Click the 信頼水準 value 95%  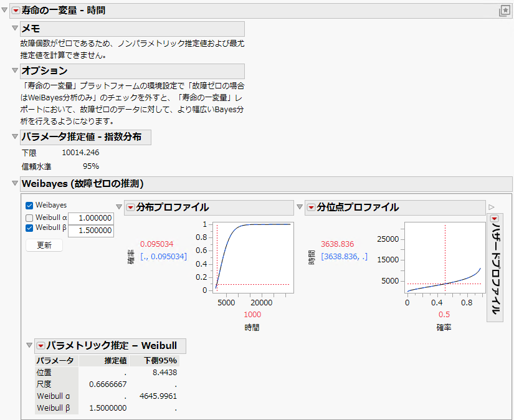coord(91,166)
